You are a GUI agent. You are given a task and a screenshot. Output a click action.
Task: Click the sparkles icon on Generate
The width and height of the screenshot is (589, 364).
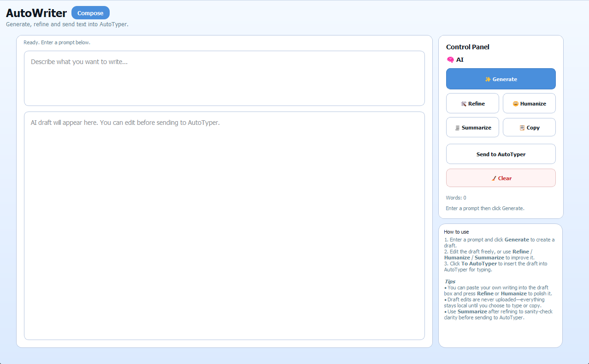pos(489,79)
